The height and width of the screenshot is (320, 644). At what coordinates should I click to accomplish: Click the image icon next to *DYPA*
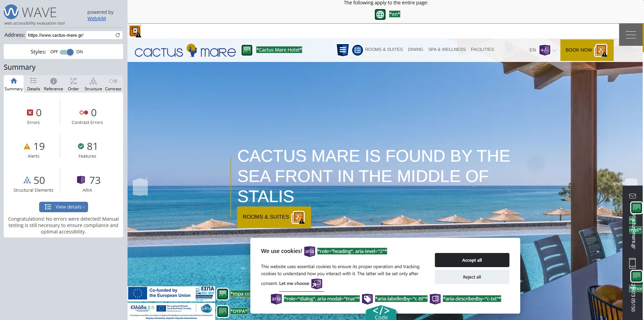[223, 311]
